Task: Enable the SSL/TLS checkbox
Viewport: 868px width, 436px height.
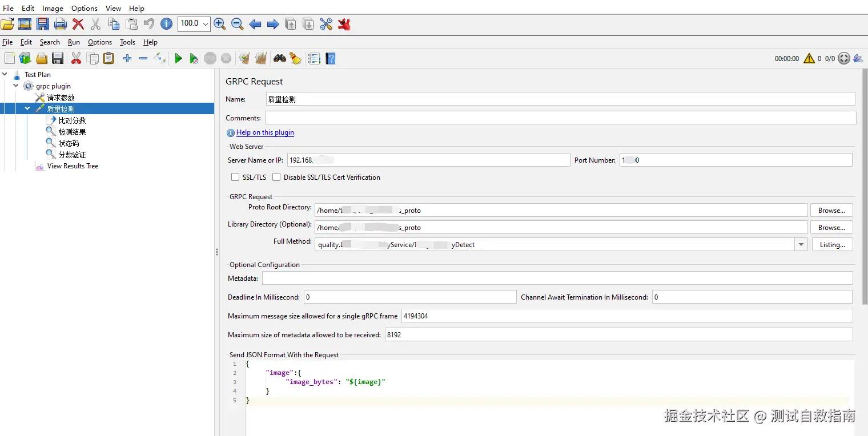Action: point(235,177)
